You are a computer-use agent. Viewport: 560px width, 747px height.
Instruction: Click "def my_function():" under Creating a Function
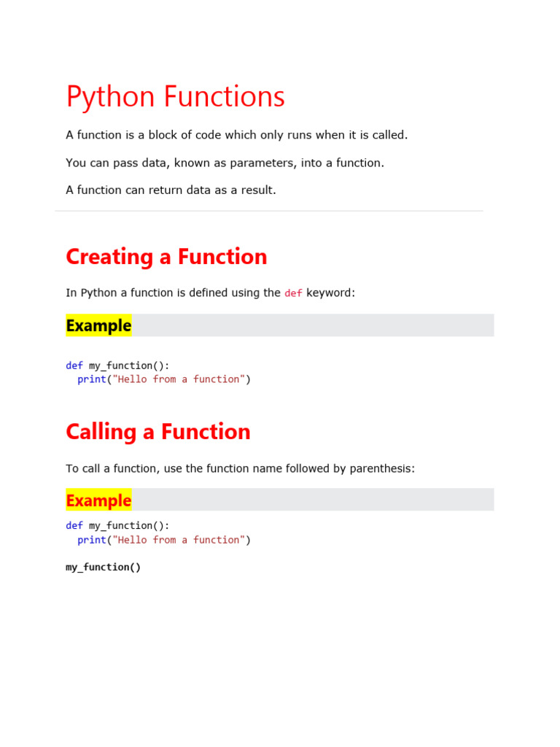click(117, 365)
